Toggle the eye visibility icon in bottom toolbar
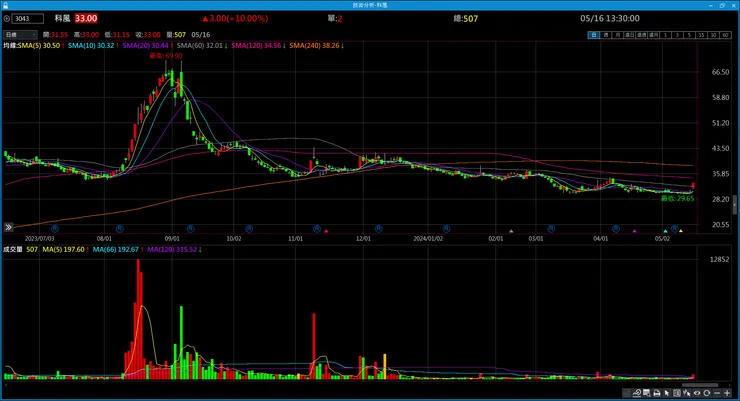Image resolution: width=740 pixels, height=401 pixels. (x=697, y=393)
